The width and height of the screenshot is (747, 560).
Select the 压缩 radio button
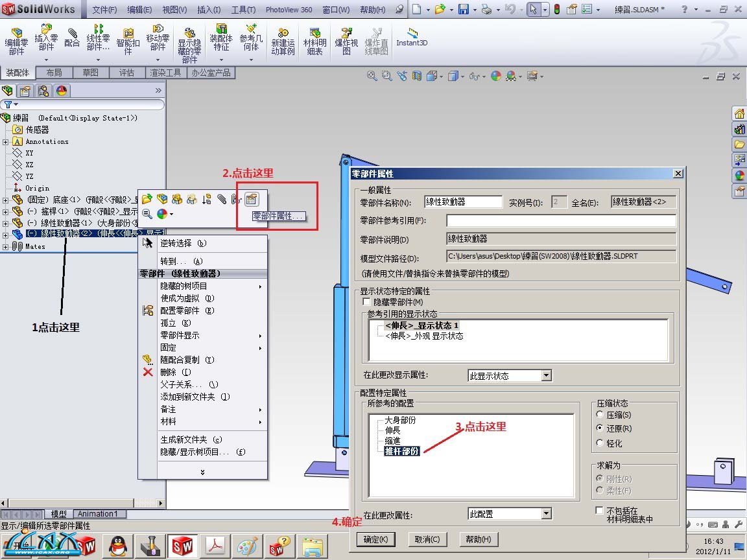point(600,415)
